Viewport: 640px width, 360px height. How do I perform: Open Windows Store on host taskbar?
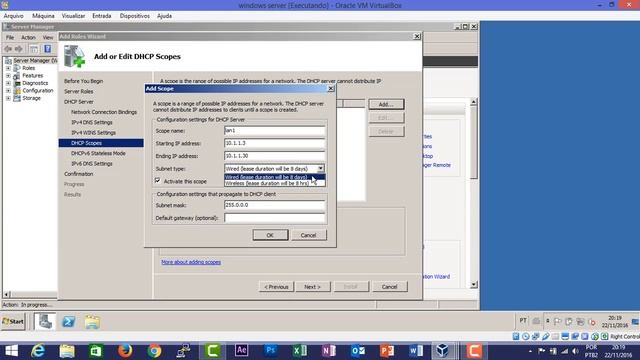pyautogui.click(x=96, y=351)
